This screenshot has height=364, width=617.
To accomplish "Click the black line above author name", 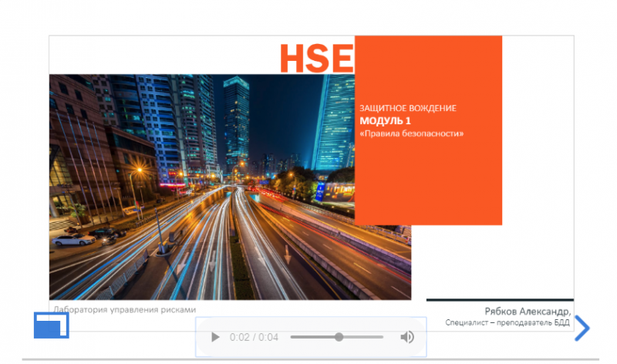I will 500,299.
